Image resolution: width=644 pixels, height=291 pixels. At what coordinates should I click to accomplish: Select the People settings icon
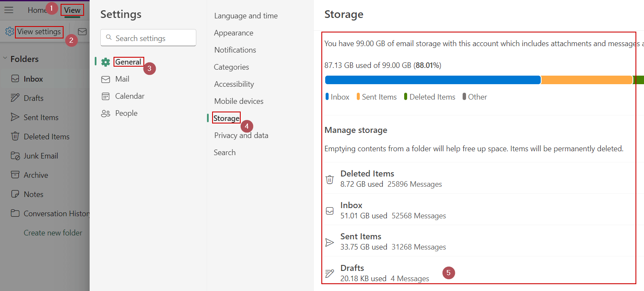pos(105,113)
